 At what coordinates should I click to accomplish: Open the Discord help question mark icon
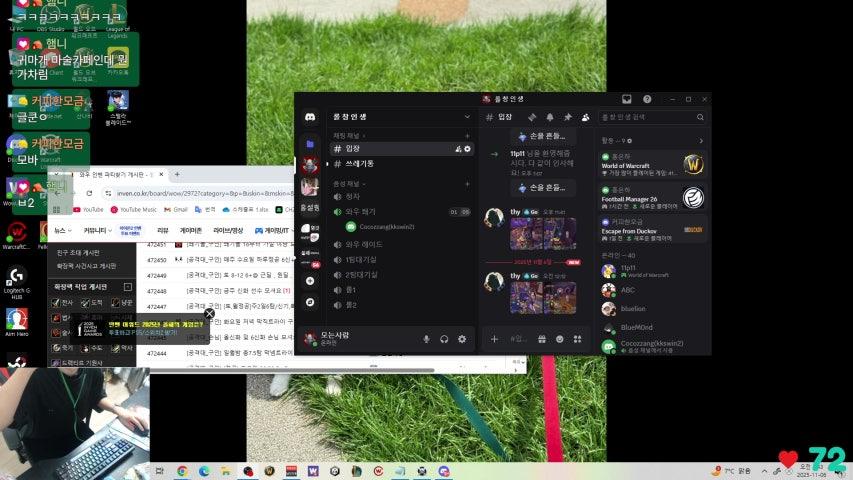[647, 99]
